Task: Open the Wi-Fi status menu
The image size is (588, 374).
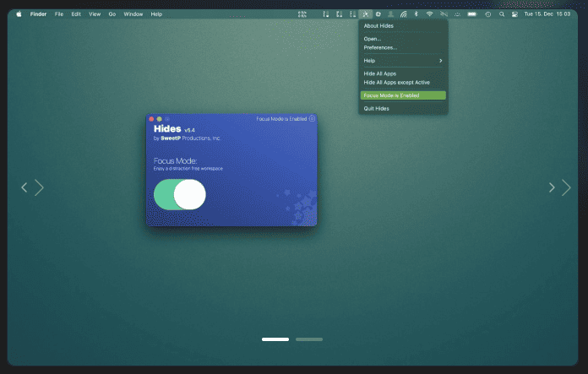Action: [x=429, y=14]
